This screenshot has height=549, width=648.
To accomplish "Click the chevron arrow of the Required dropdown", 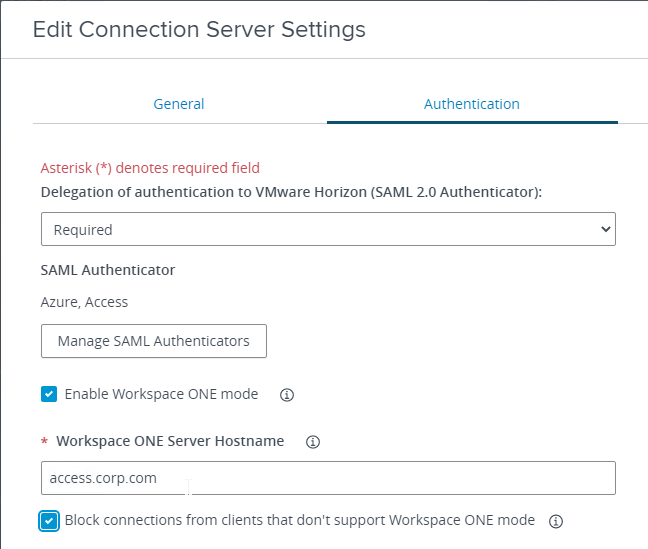I will [605, 229].
